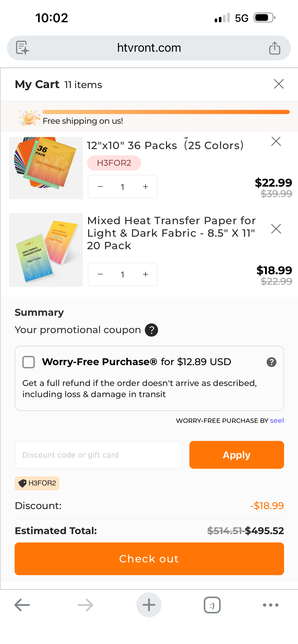Proceed with the Check out button
This screenshot has height=644, width=298.
click(149, 559)
